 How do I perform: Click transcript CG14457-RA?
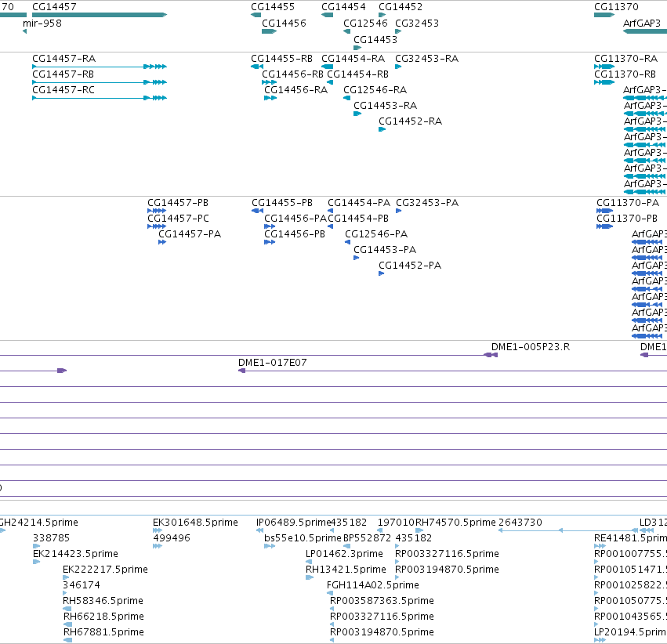click(x=63, y=58)
